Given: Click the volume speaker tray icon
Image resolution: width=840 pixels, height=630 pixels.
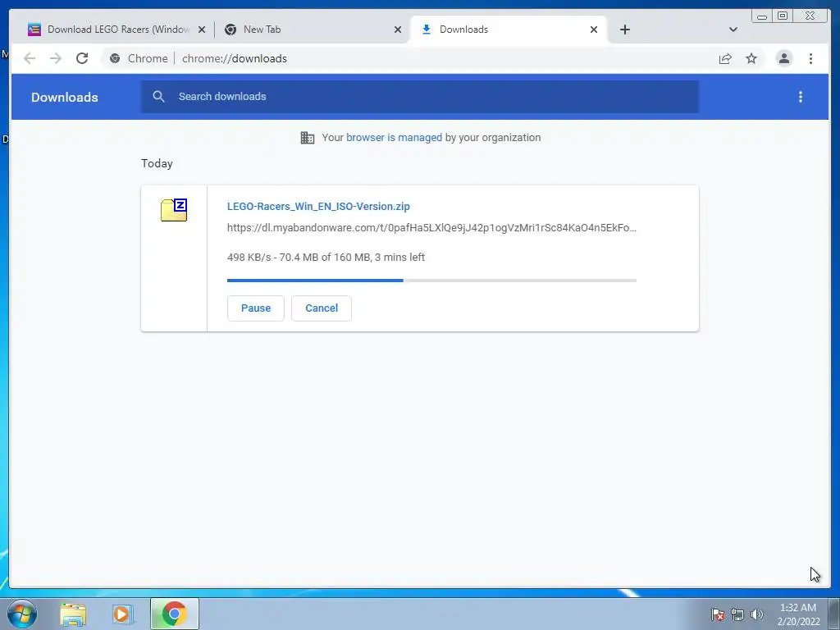Looking at the screenshot, I should coord(756,614).
